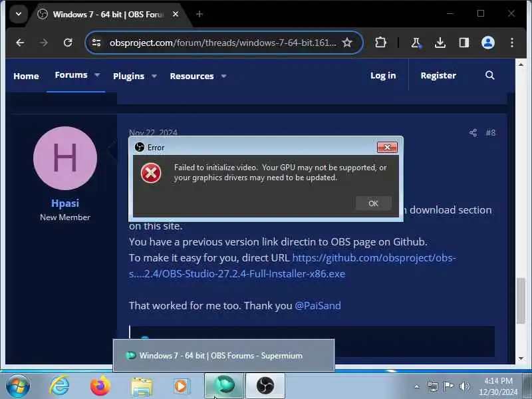This screenshot has height=399, width=532.
Task: Select the Supermium window preview label
Action: (x=221, y=356)
